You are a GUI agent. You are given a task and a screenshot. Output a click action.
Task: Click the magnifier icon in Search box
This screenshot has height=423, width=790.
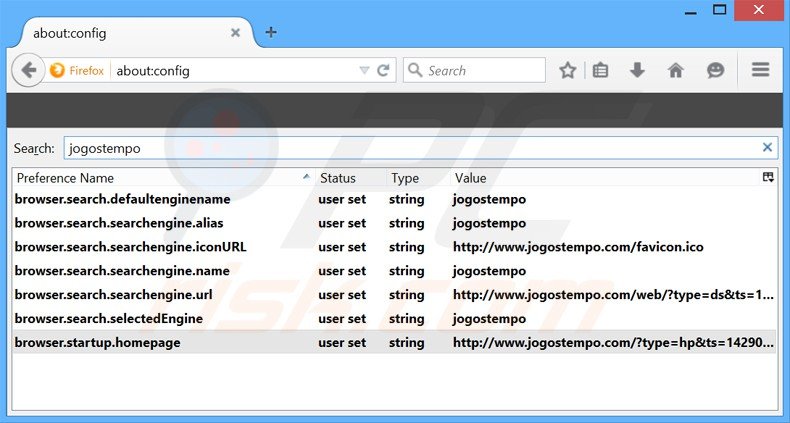click(415, 70)
